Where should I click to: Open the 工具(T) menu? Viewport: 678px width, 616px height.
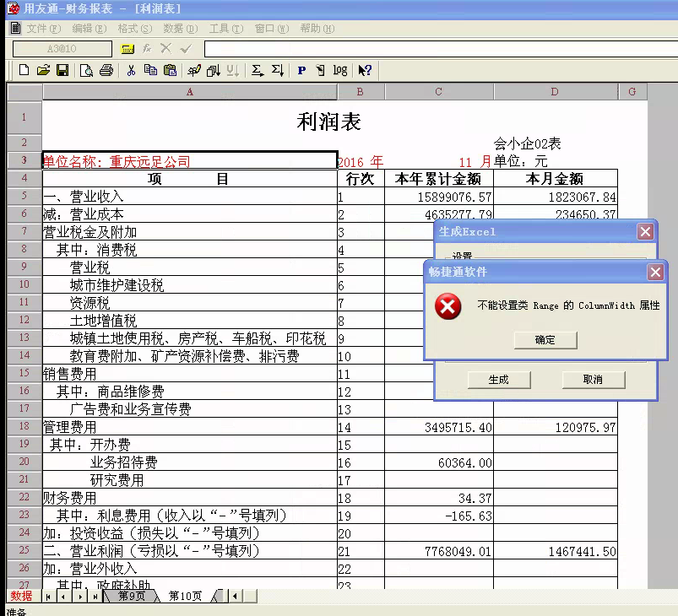226,29
